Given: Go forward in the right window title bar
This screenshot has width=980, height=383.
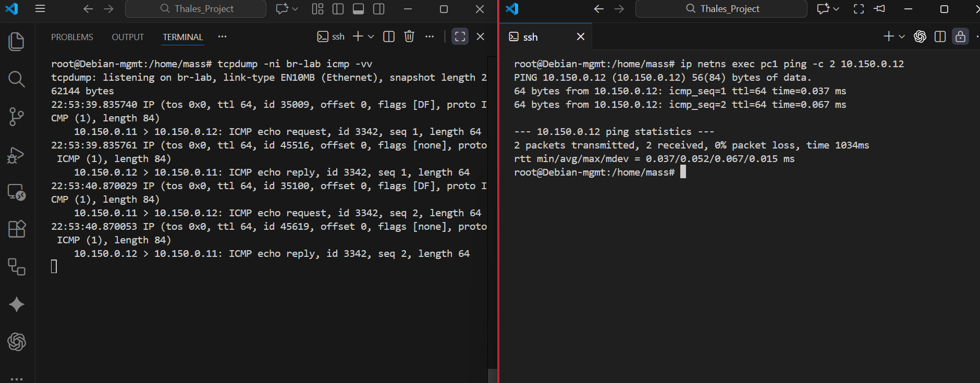Looking at the screenshot, I should pyautogui.click(x=619, y=9).
